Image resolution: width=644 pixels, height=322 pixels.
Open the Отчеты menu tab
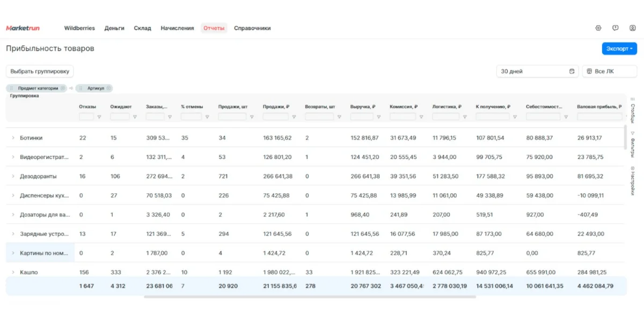pos(214,28)
